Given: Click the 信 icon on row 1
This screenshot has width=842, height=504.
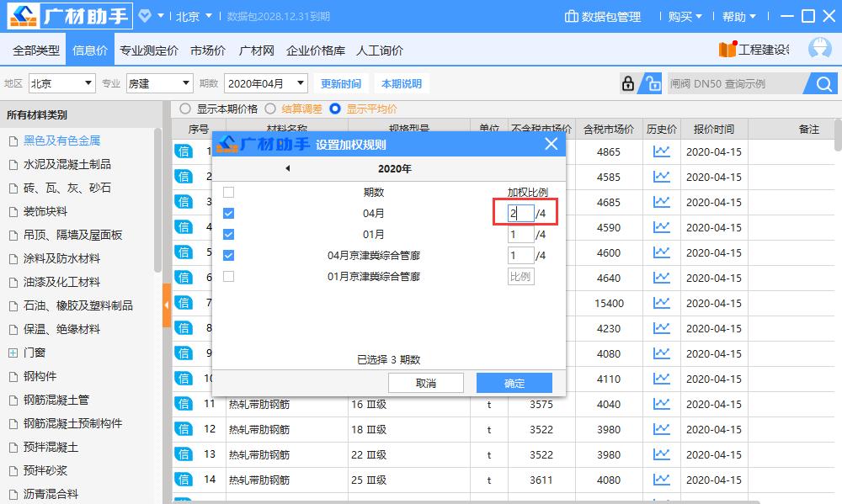Looking at the screenshot, I should click(x=184, y=151).
